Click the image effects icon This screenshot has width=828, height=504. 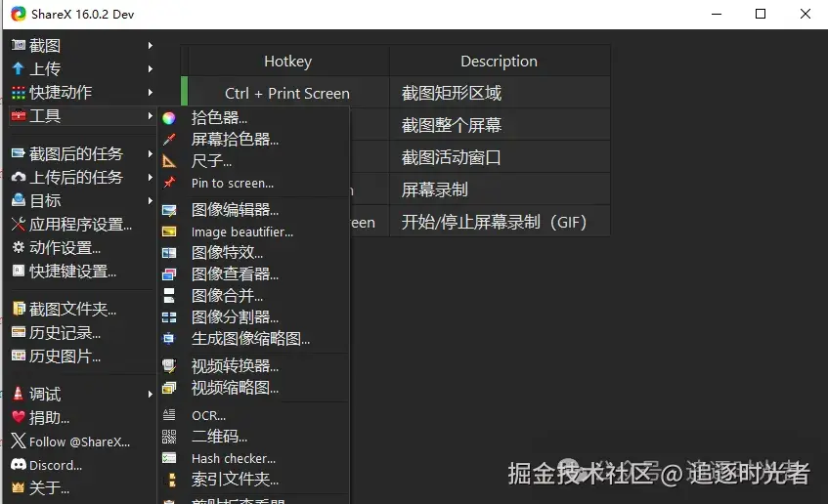coord(169,253)
